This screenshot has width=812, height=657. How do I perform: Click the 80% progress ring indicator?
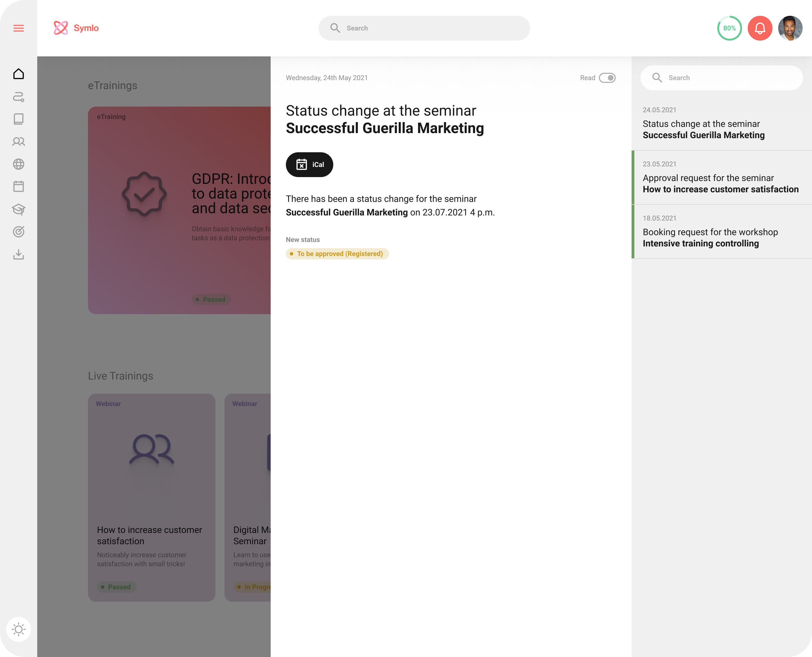pos(729,28)
